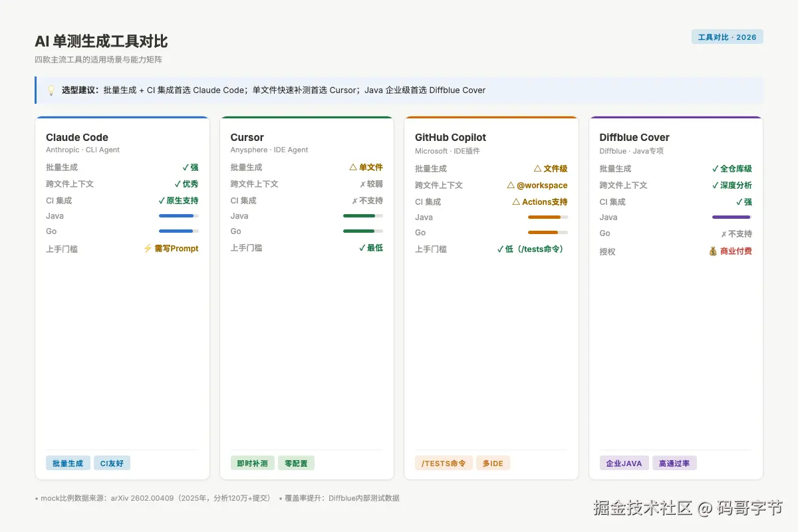Click Claude Code's Java progress bar

click(179, 216)
